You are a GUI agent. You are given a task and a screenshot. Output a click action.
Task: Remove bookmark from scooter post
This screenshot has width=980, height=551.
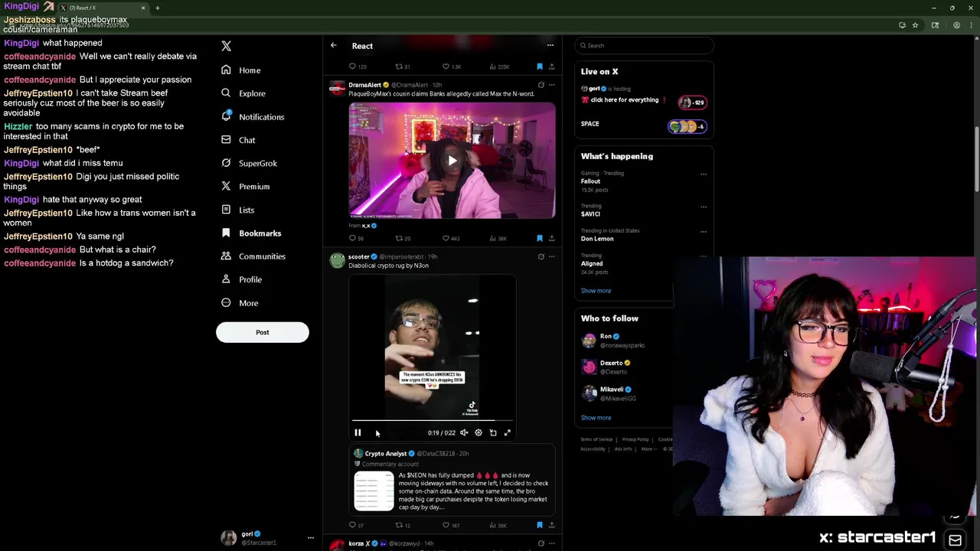tap(540, 525)
